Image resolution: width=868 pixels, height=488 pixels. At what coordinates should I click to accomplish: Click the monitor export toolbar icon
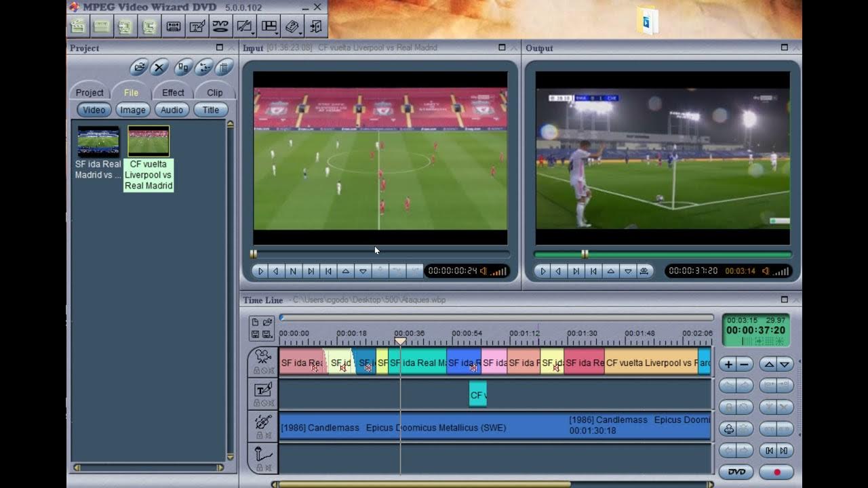(x=149, y=26)
